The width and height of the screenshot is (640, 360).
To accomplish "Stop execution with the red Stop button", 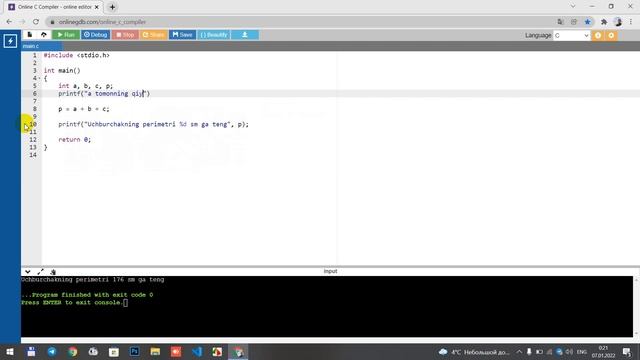I will (125, 35).
